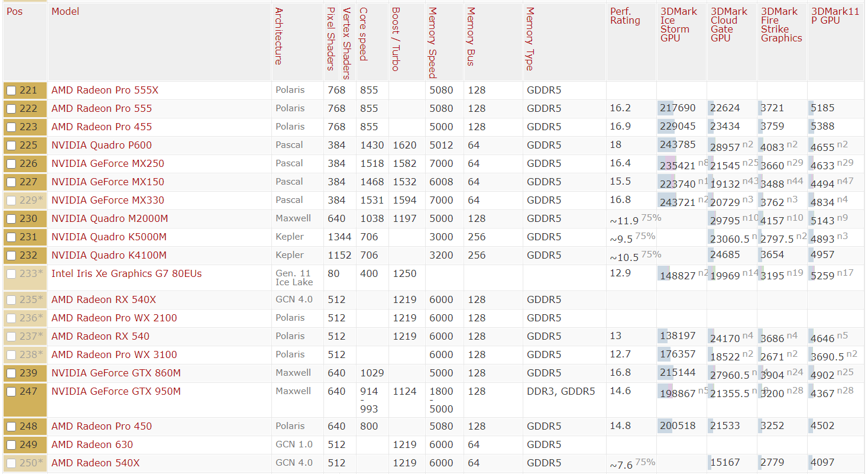Click Ice Storm score 138197
Screen dimensions: 868x474
tap(678, 337)
